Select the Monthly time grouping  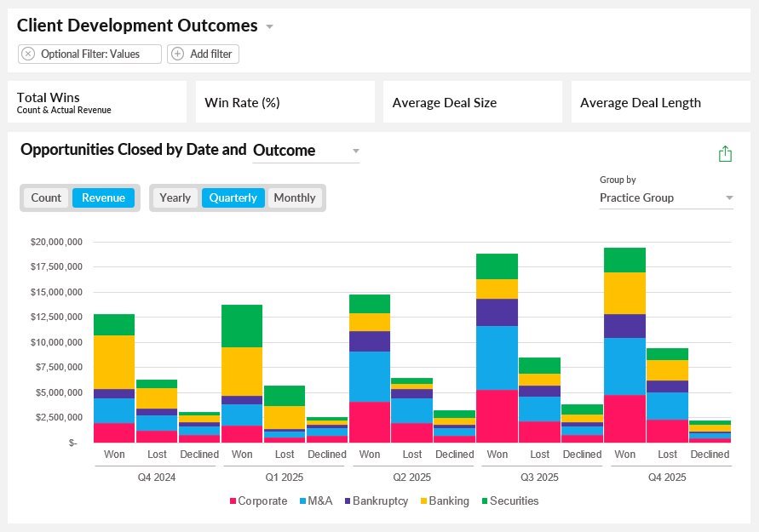click(295, 197)
